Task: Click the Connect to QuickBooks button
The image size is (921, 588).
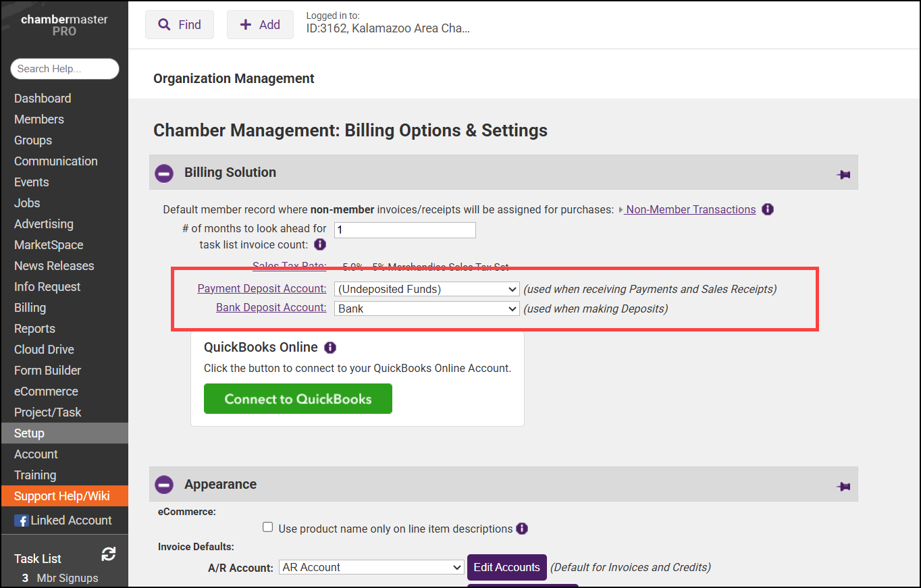Action: click(298, 399)
